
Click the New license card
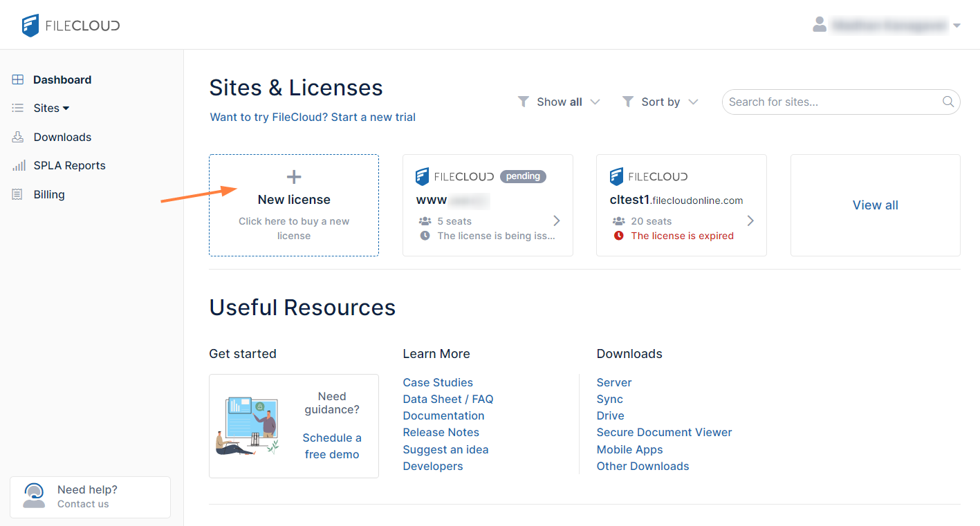(x=293, y=205)
